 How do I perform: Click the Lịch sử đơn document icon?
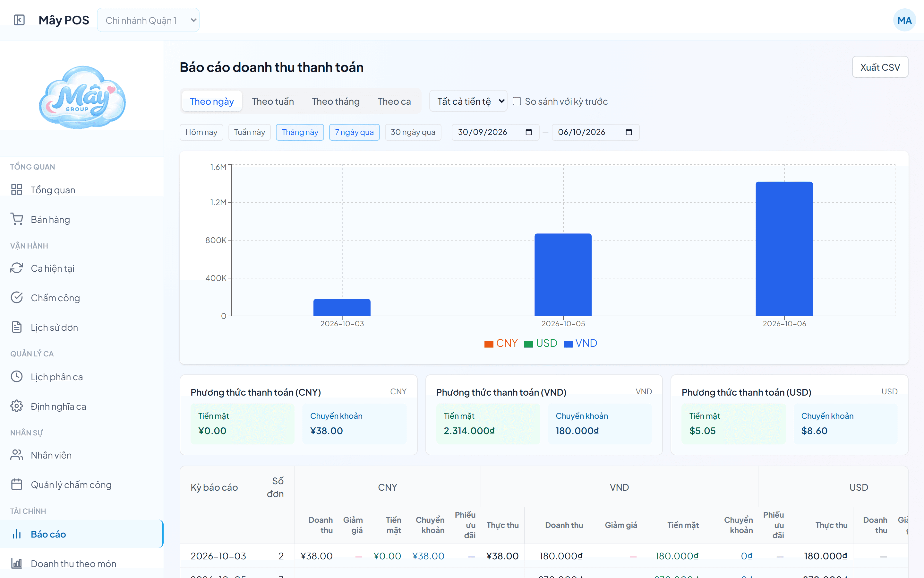[16, 327]
